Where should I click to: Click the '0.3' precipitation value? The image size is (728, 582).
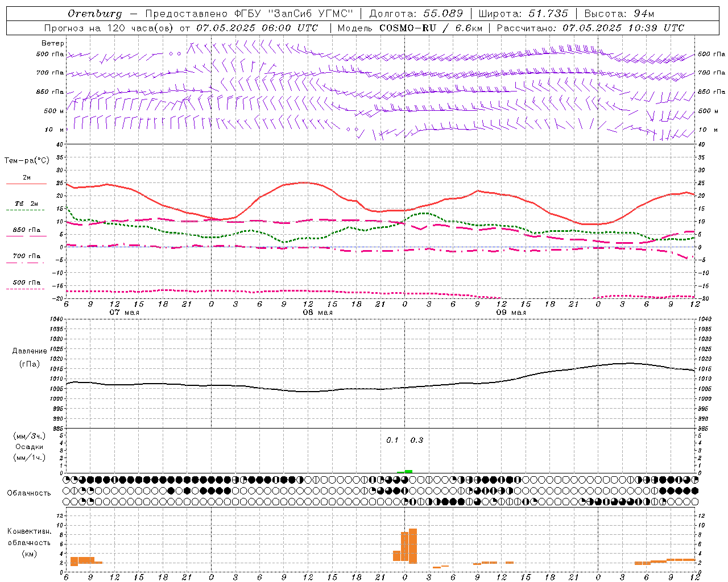(x=417, y=440)
